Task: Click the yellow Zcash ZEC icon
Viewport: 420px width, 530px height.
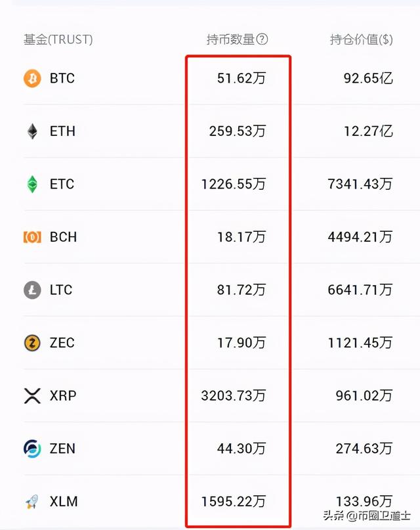Action: pyautogui.click(x=32, y=343)
